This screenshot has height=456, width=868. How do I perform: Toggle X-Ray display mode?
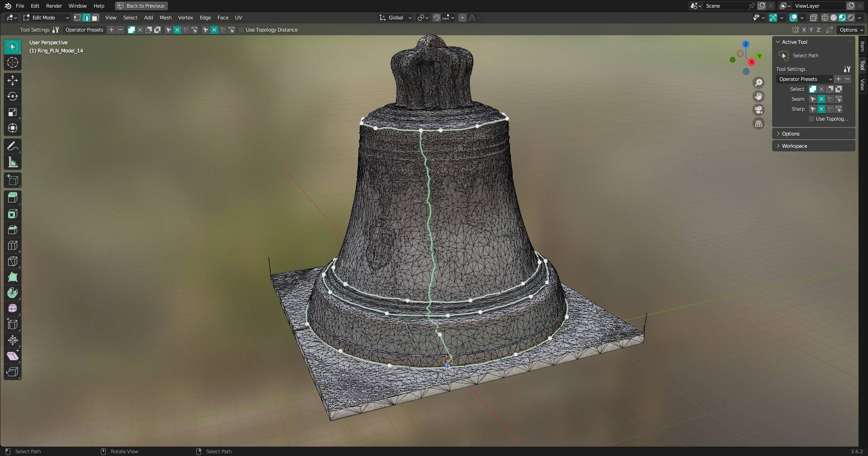click(x=814, y=18)
